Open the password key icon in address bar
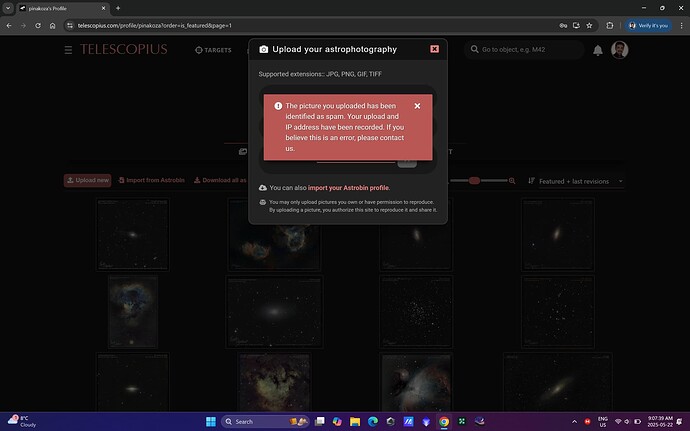Viewport: 690px width, 431px height. tap(563, 26)
